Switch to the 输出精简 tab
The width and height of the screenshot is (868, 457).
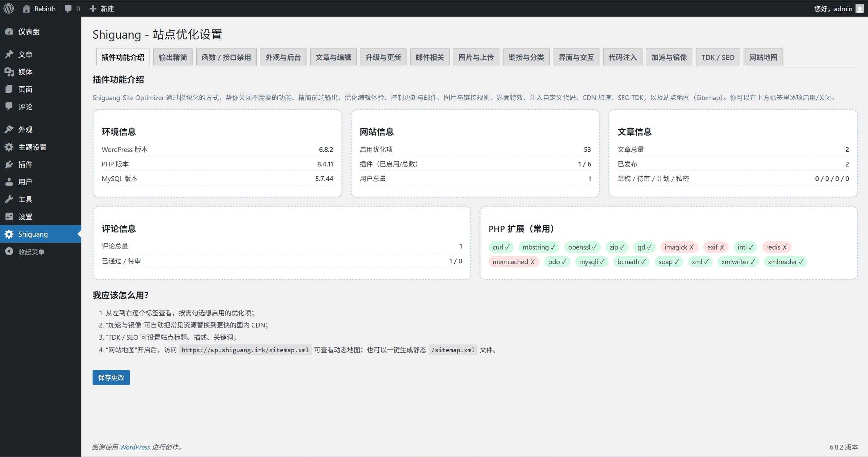(x=173, y=57)
